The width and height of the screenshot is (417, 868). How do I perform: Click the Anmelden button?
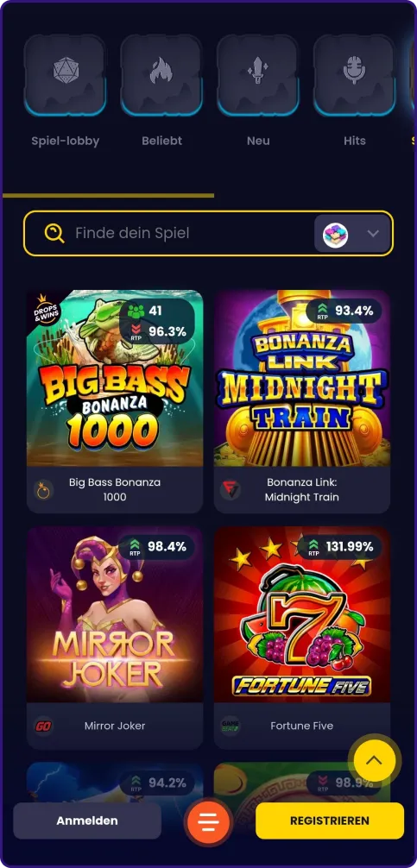click(x=87, y=821)
